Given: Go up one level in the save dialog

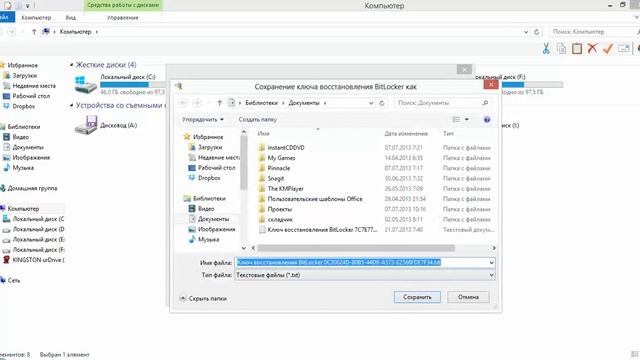Looking at the screenshot, I should tap(220, 103).
